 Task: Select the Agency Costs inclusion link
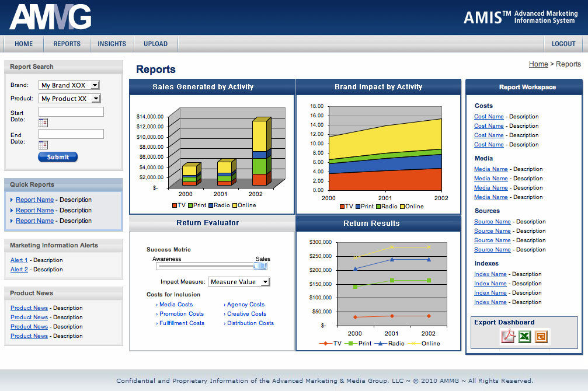point(245,305)
